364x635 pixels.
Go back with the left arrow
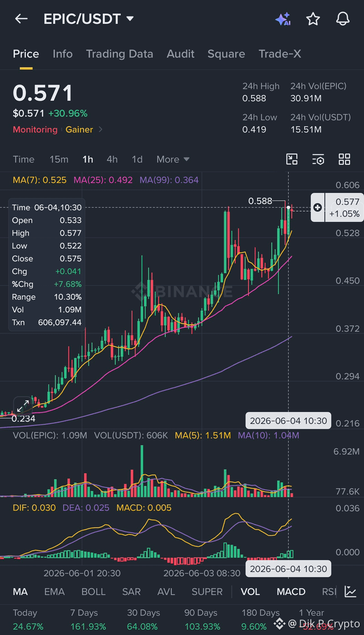[21, 18]
